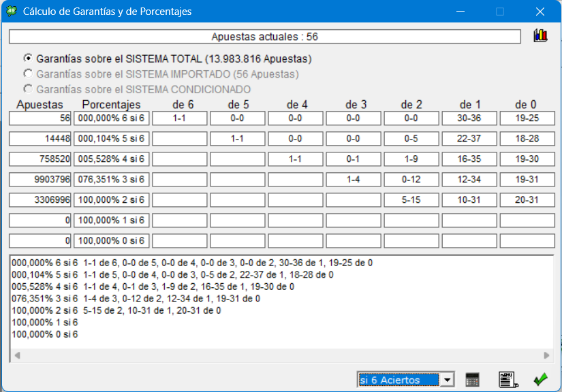Click the left arrow of horizontal scrollbar
This screenshot has height=392, width=562.
[x=17, y=355]
